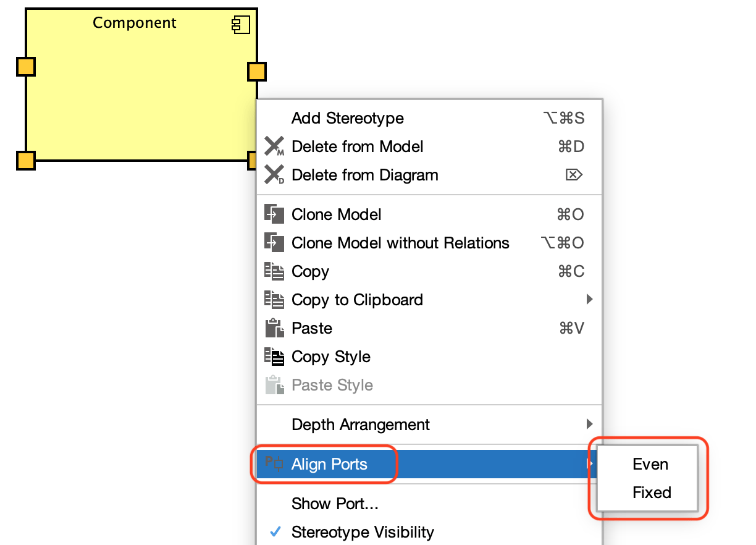Viewport: 756px width, 545px height.
Task: Click the Delete from Diagram icon
Action: [x=274, y=175]
